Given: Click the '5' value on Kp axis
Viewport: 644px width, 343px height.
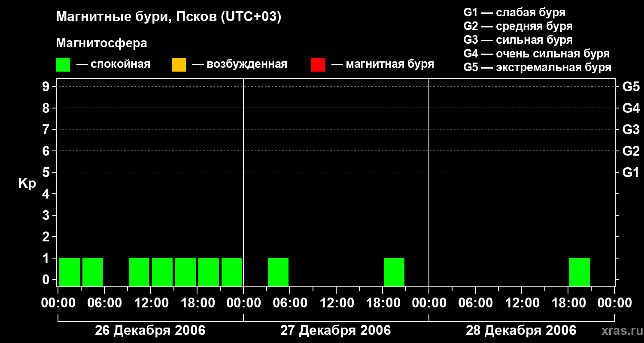Looking at the screenshot, I should (47, 172).
